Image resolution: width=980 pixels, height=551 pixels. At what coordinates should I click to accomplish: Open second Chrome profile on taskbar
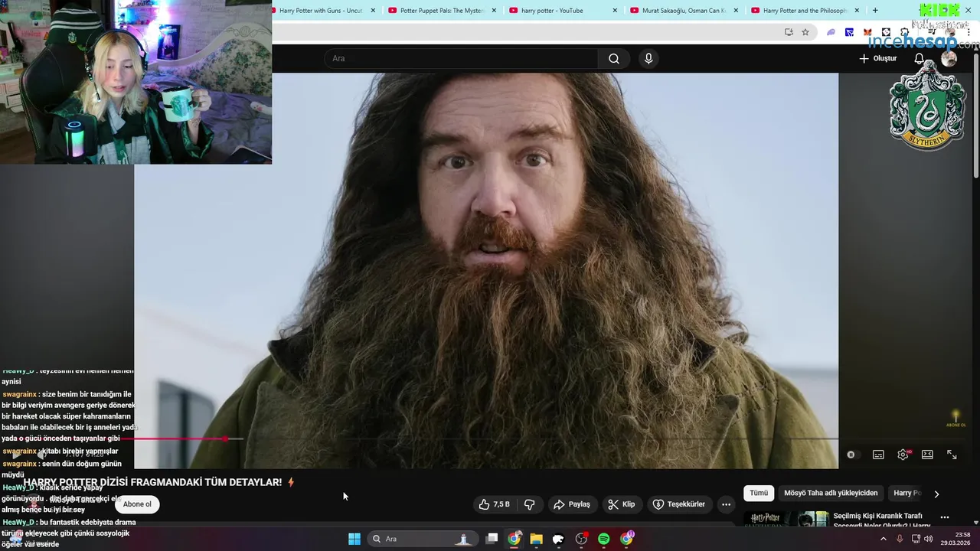[x=626, y=539]
